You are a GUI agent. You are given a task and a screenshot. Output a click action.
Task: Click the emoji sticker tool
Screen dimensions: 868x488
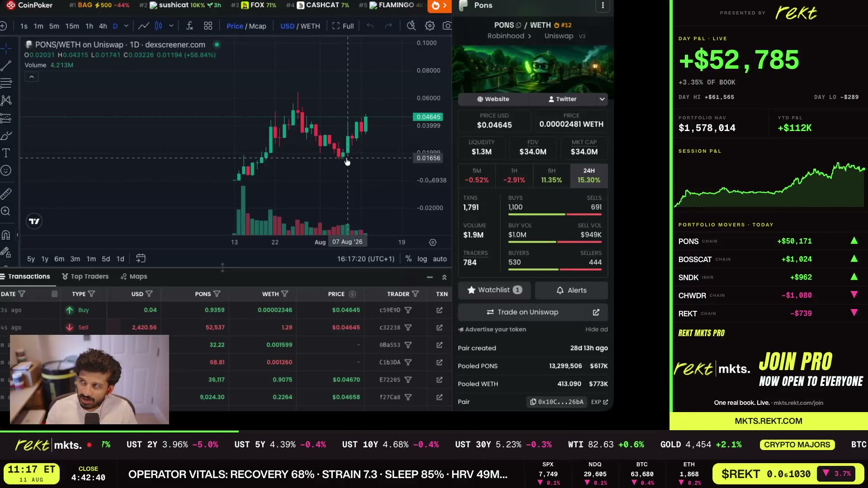point(6,170)
